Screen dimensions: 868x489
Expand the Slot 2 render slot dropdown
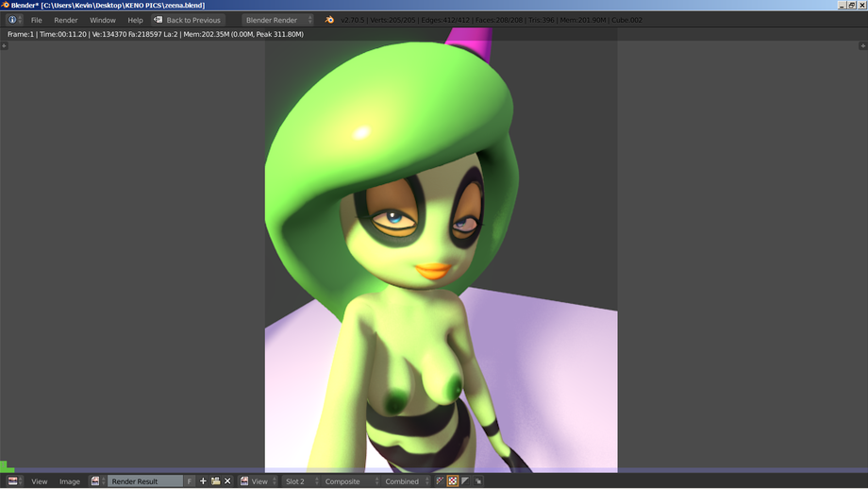coord(300,481)
